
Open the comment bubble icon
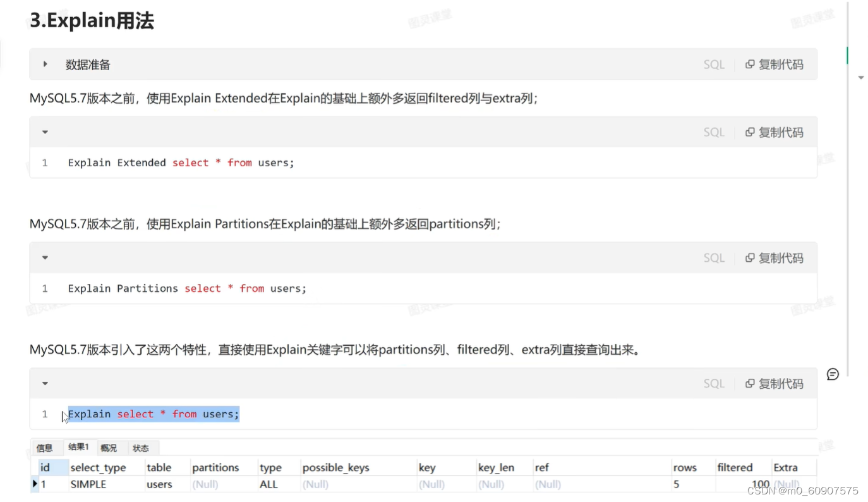point(833,374)
